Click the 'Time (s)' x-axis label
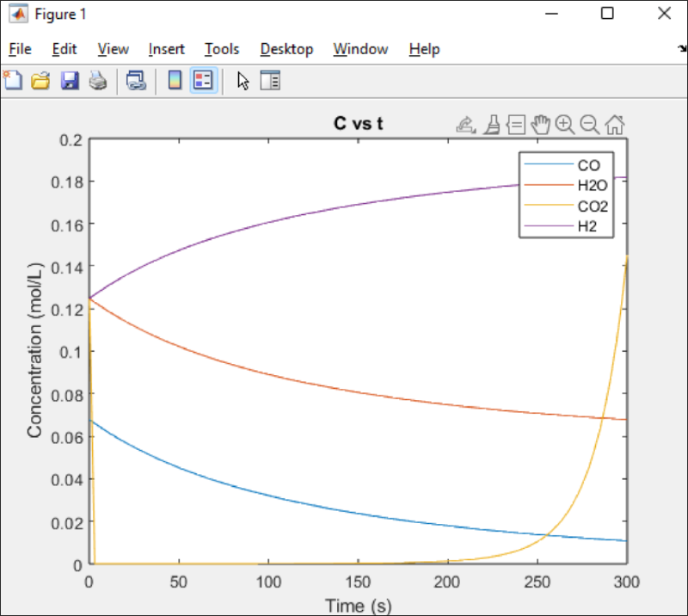 [358, 606]
